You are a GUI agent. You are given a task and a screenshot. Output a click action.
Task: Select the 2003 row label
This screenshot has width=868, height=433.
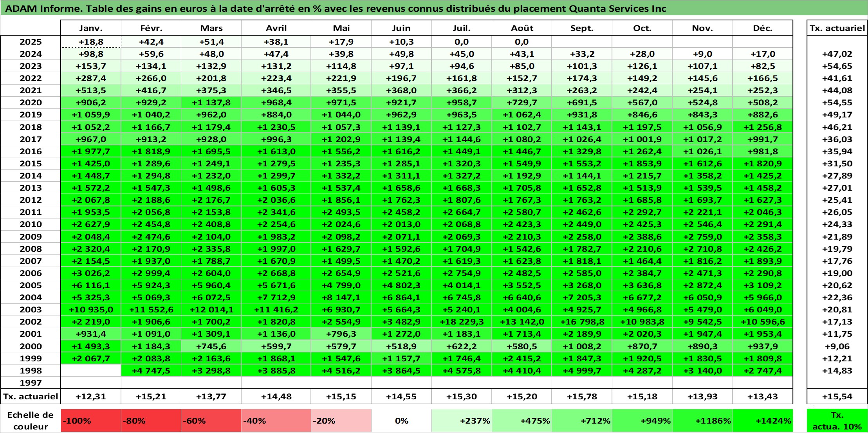[31, 310]
